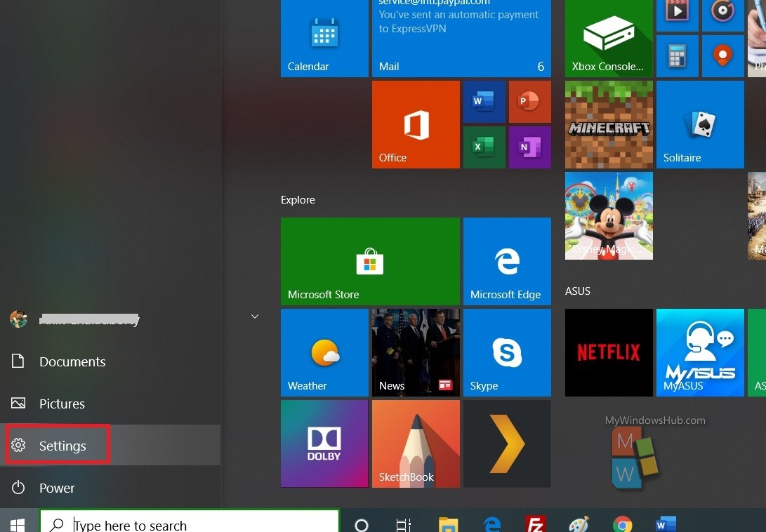Launch the Netflix tile
This screenshot has width=766, height=532.
(609, 352)
